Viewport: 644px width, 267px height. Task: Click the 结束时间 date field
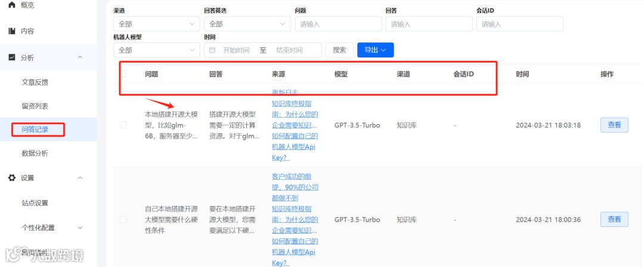click(x=289, y=50)
